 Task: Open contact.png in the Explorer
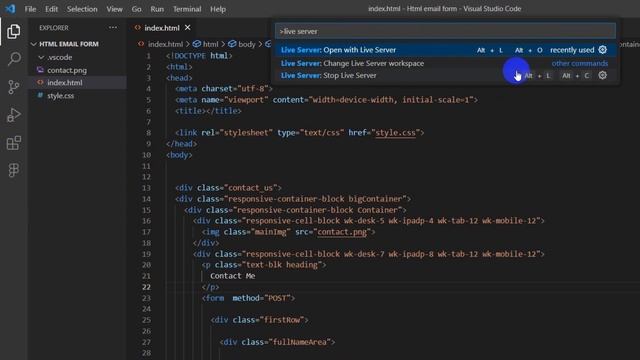click(x=67, y=70)
